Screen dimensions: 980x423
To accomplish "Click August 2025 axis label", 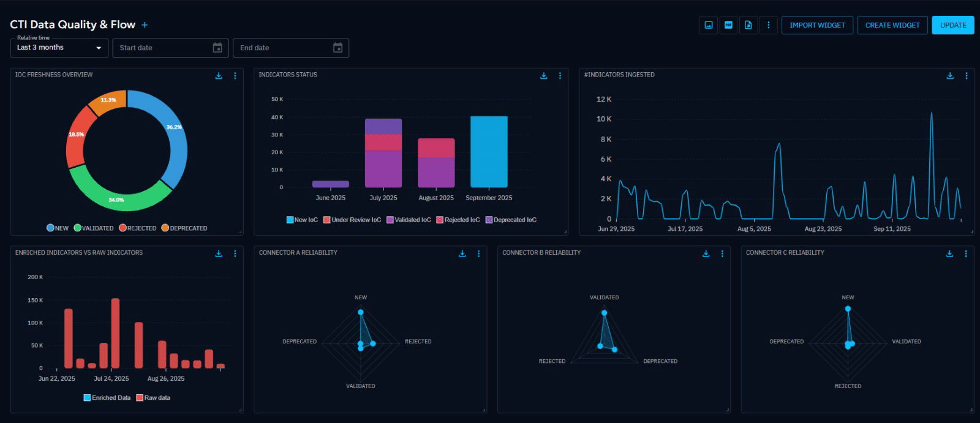I will click(436, 198).
